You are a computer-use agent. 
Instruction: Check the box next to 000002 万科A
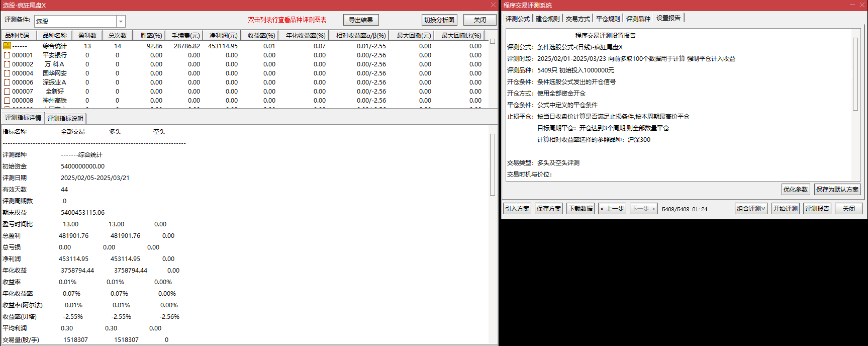pos(7,64)
